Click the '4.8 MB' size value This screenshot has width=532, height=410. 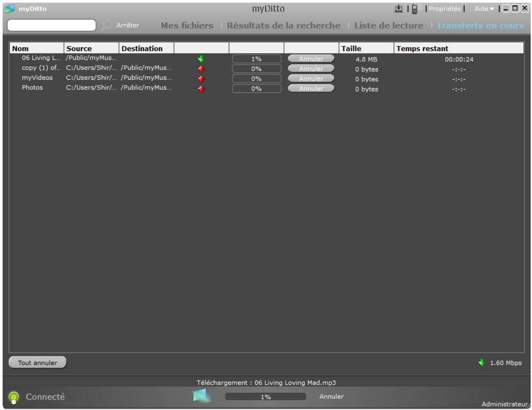(367, 59)
